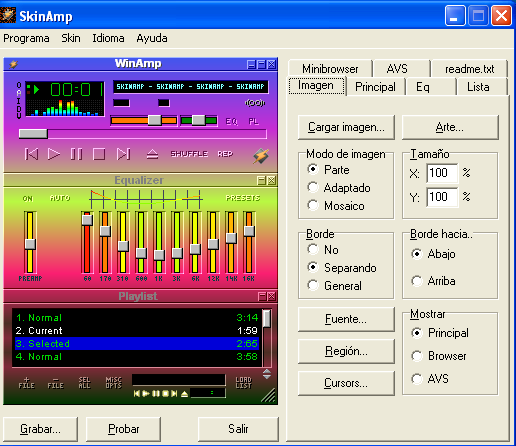Click the lightning bolt logo in WinAmp
516x446 pixels.
click(x=261, y=156)
